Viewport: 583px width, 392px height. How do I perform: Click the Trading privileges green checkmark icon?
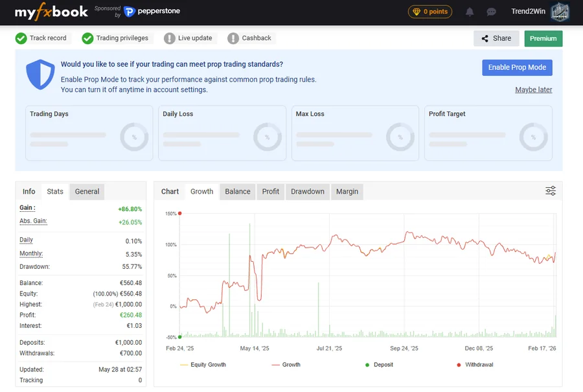pos(87,38)
